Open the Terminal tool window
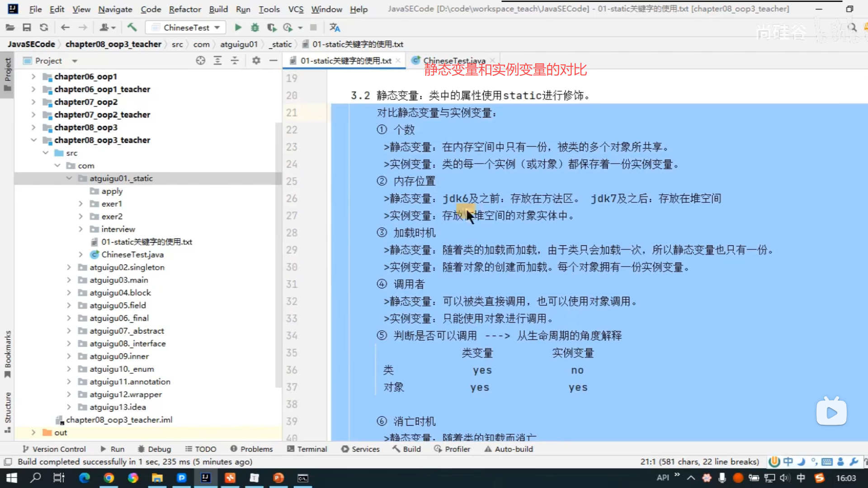This screenshot has height=488, width=868. point(307,449)
